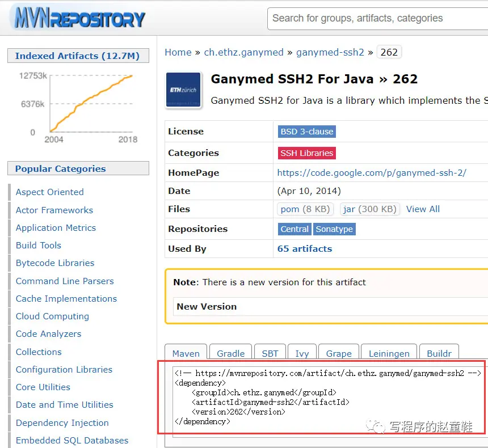Viewport: 488px width, 448px height.
Task: Click the MVNRepository logo
Action: click(79, 17)
